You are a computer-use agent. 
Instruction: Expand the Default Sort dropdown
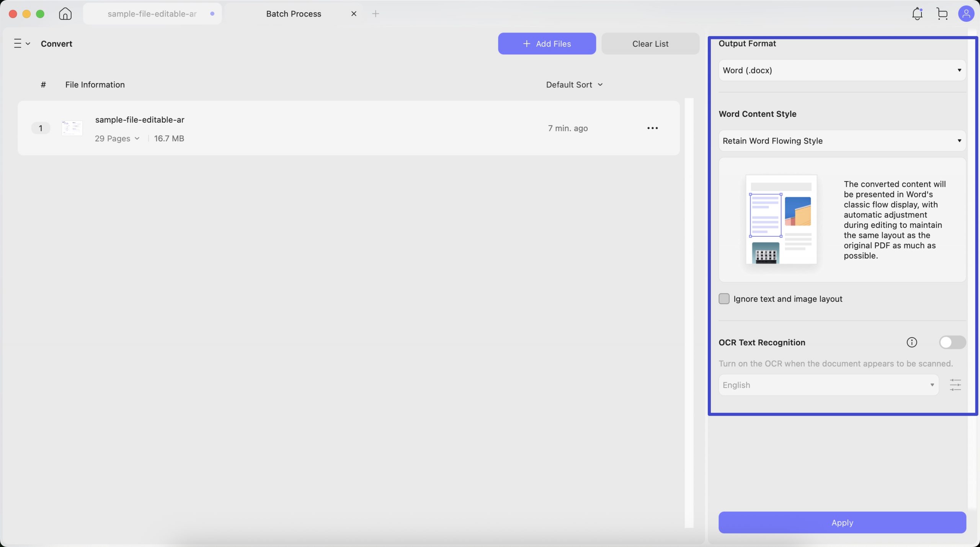[x=574, y=85]
